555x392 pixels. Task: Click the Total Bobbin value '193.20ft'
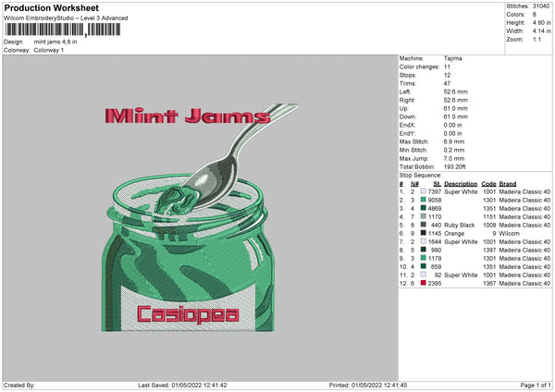click(x=454, y=166)
